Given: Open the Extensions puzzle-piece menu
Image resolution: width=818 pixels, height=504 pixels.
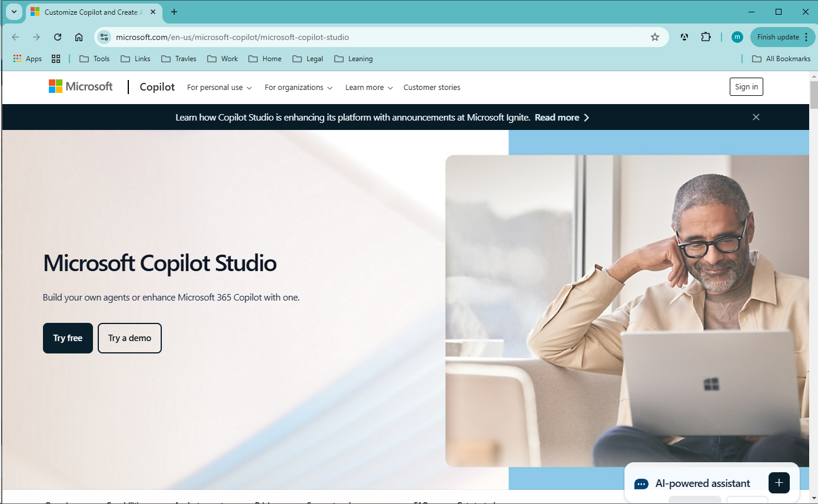Looking at the screenshot, I should point(706,37).
